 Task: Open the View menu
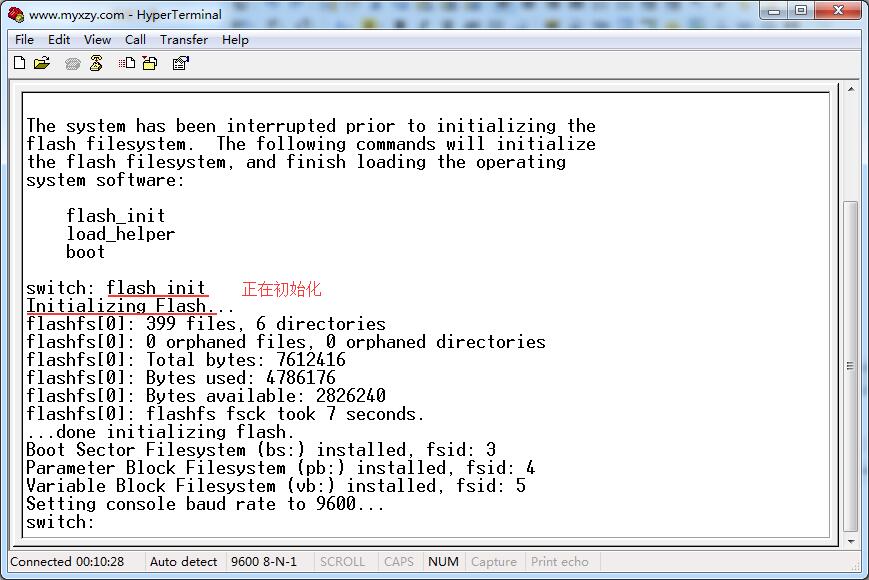tap(97, 39)
